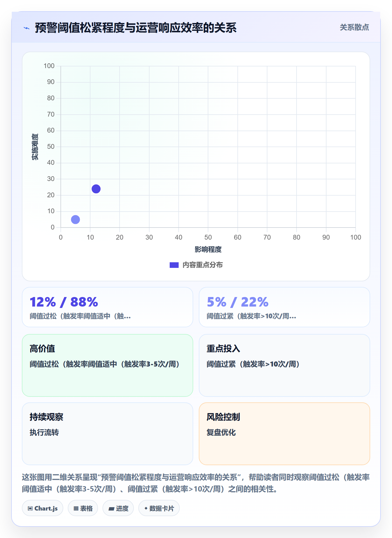
Task: Open the 12% / 88% data card
Action: point(108,307)
